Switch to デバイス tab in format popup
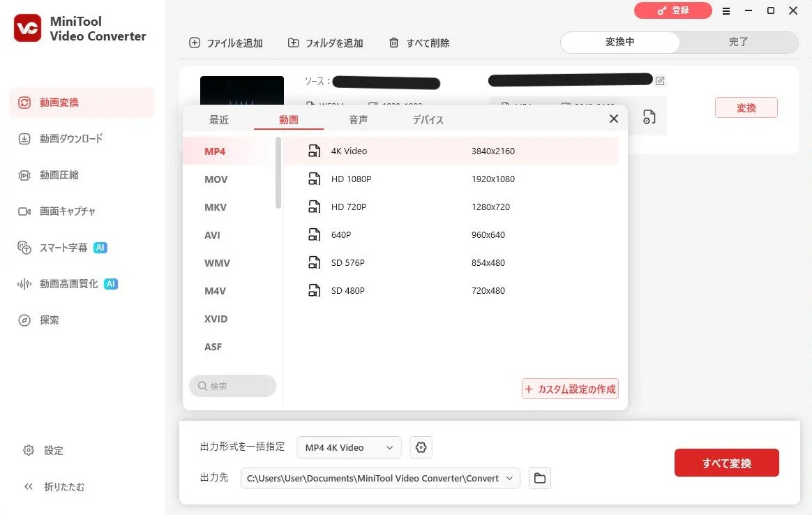Image resolution: width=812 pixels, height=515 pixels. click(428, 120)
